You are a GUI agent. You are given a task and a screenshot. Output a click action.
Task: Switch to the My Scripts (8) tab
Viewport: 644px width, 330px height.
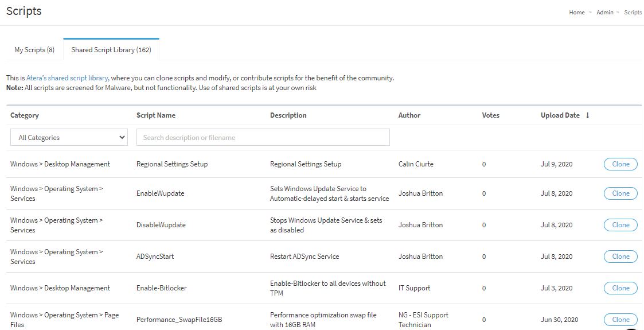click(x=34, y=50)
